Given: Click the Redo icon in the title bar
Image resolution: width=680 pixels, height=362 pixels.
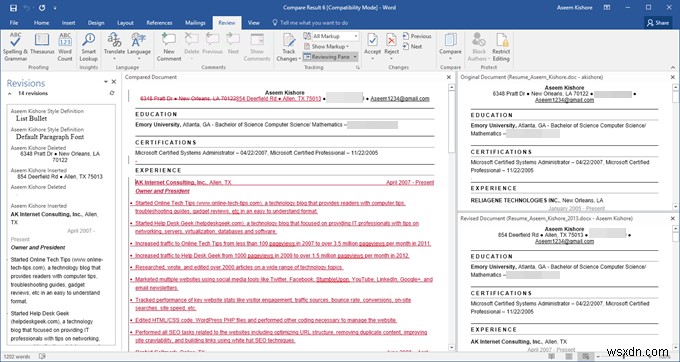Looking at the screenshot, I should coord(42,8).
